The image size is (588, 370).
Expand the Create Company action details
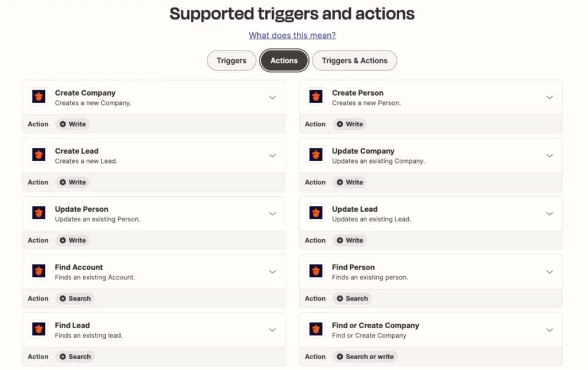272,97
